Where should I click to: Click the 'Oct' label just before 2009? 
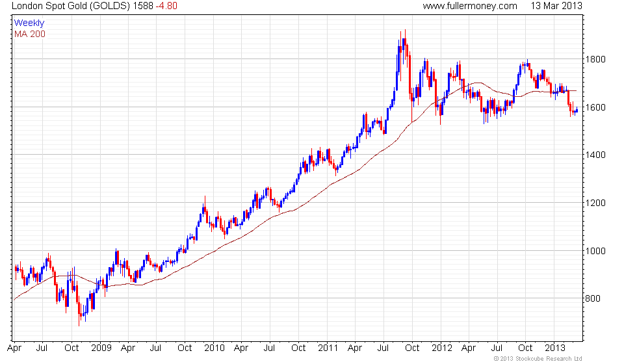[x=71, y=348]
